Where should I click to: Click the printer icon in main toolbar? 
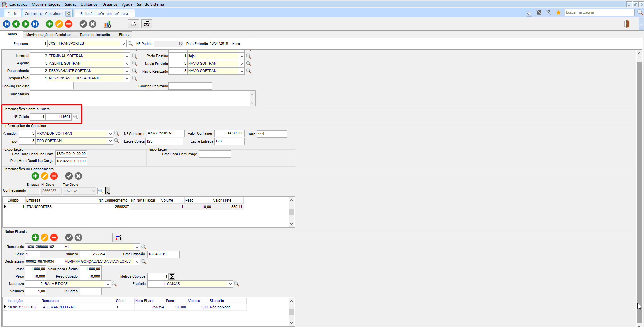tap(147, 24)
